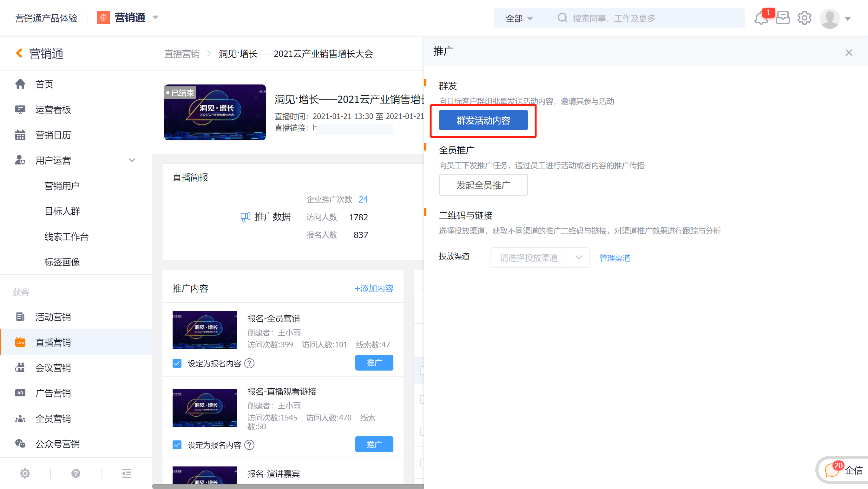Click the user avatar picture
Image resolution: width=868 pixels, height=489 pixels.
click(830, 18)
